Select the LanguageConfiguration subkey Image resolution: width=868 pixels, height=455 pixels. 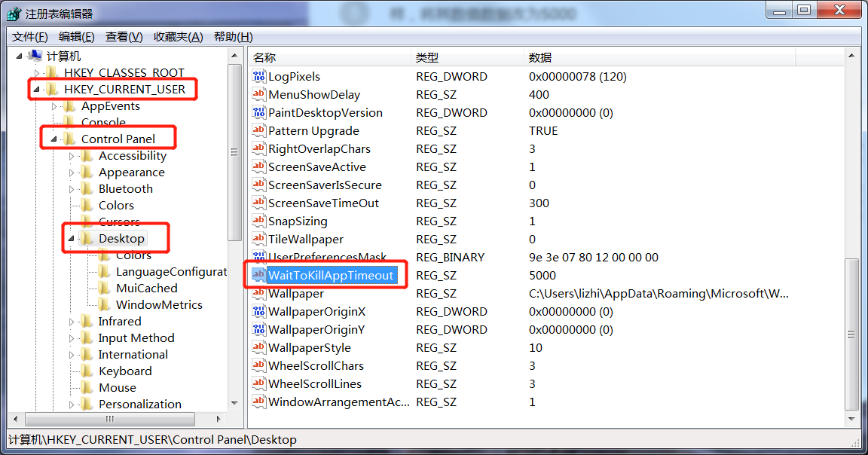(x=171, y=272)
